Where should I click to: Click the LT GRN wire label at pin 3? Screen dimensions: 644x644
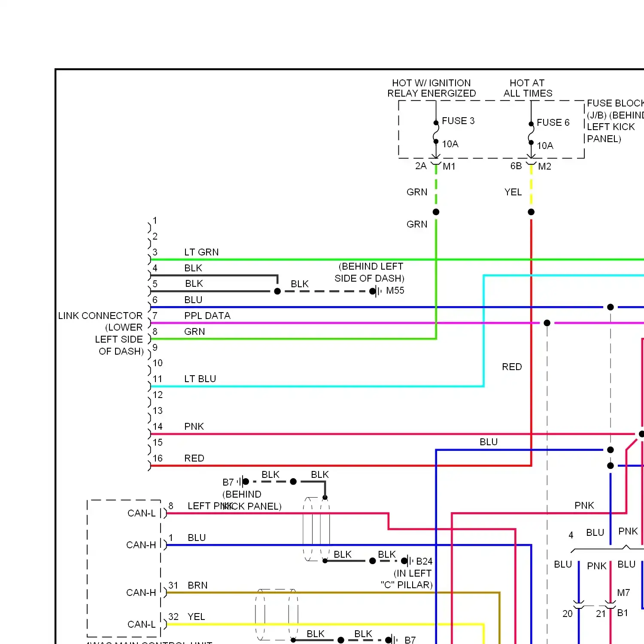pos(201,252)
